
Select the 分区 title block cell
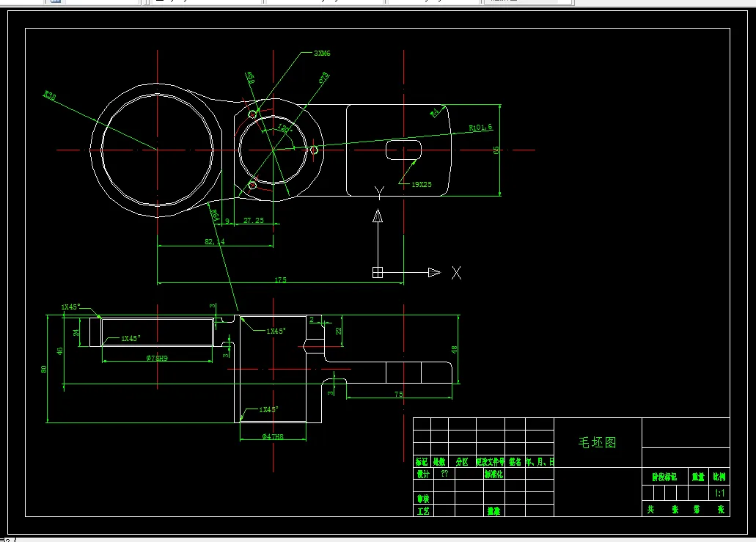coord(462,462)
